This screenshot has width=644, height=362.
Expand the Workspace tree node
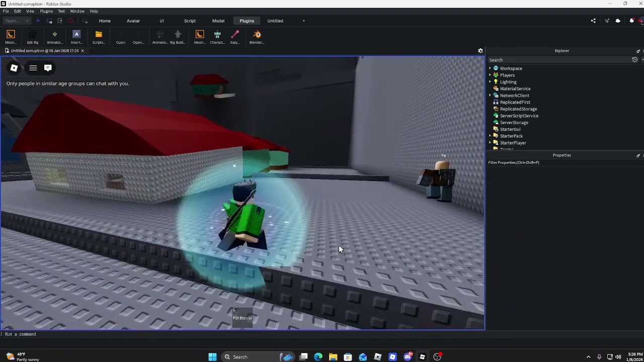coord(490,68)
